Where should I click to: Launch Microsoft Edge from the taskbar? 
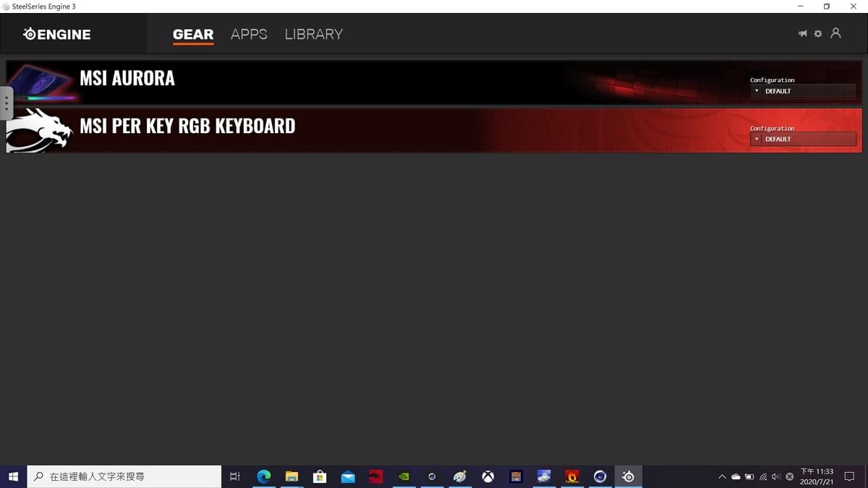coord(264,476)
